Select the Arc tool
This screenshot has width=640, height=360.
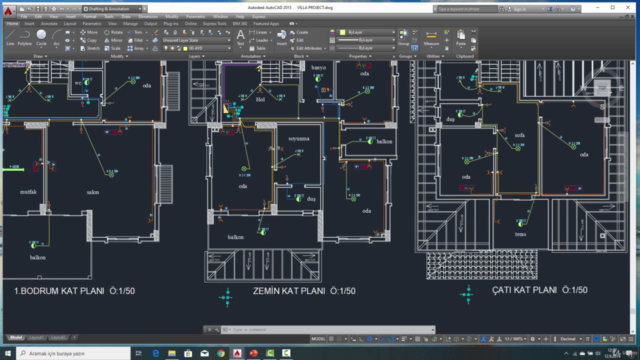[56, 38]
